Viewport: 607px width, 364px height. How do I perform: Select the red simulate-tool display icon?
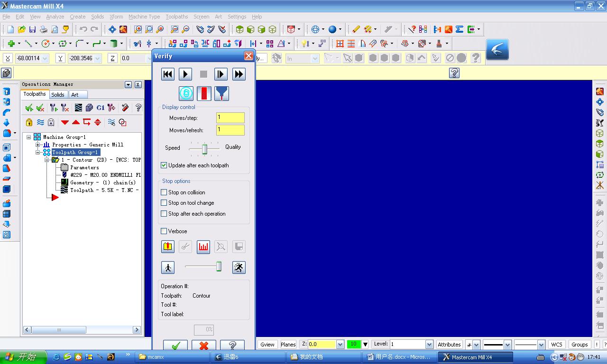(x=203, y=93)
